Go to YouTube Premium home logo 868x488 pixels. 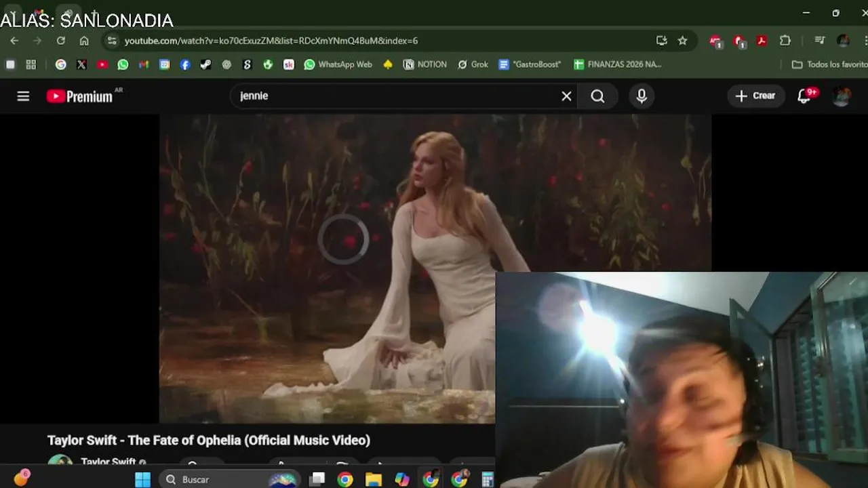pyautogui.click(x=80, y=96)
